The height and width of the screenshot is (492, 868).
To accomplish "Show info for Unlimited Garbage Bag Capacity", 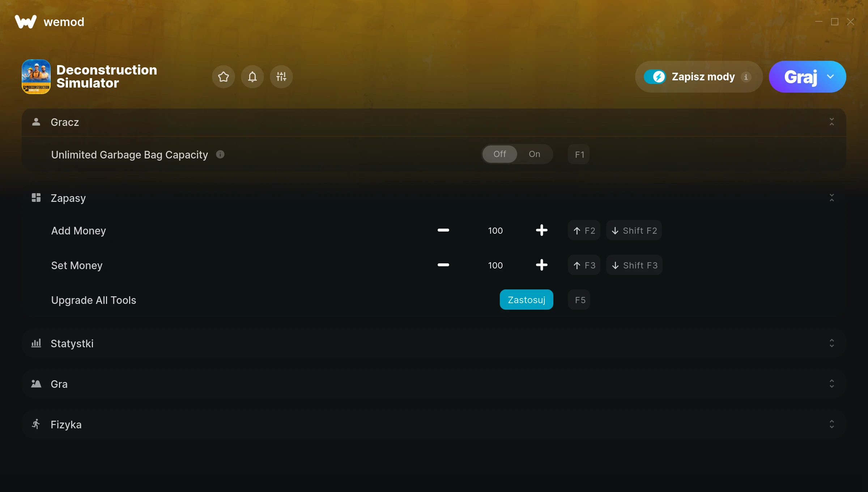I will pyautogui.click(x=220, y=154).
